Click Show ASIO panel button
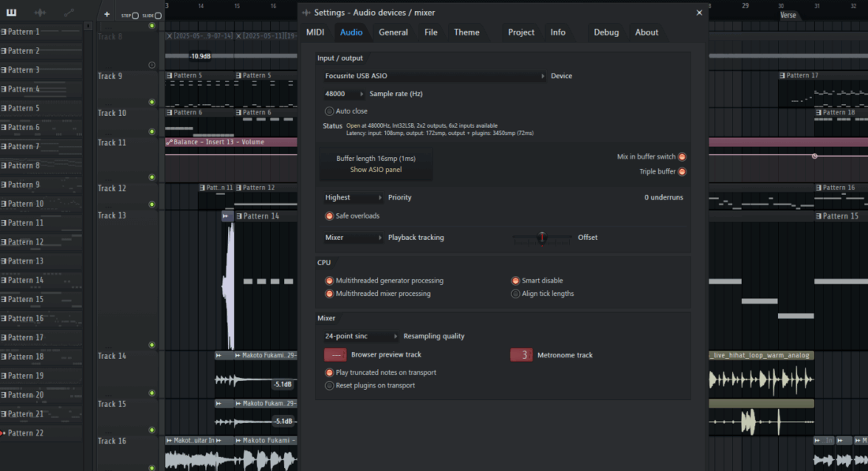 coord(376,170)
